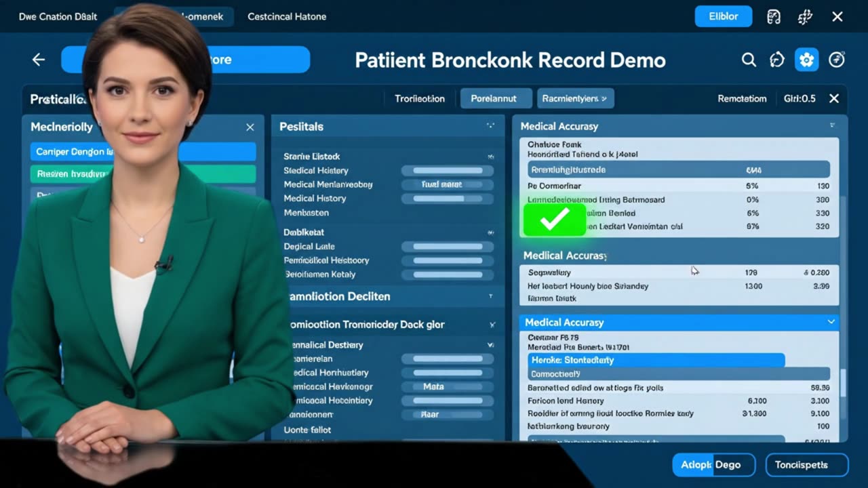Image resolution: width=868 pixels, height=488 pixels.
Task: Close the bar next to Glrl:0.5
Action: click(x=834, y=98)
